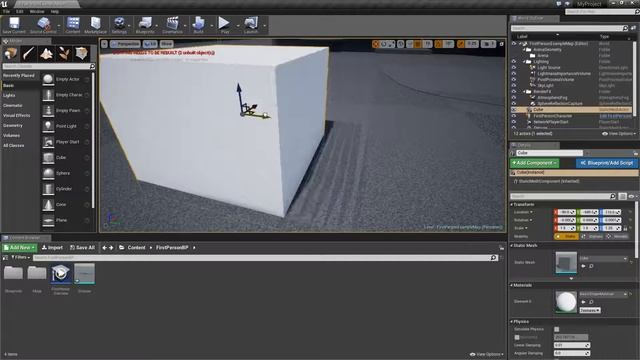
Task: Toggle visibility eye for FirstPersonCharacter
Action: tap(514, 116)
